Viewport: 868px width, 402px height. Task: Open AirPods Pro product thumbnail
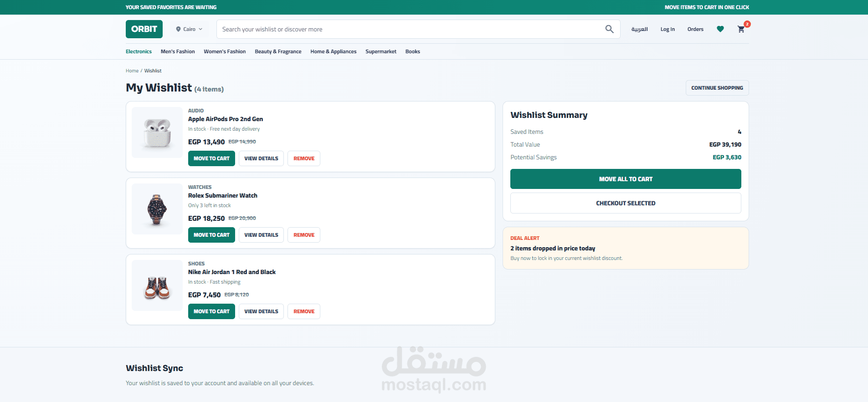pyautogui.click(x=157, y=132)
